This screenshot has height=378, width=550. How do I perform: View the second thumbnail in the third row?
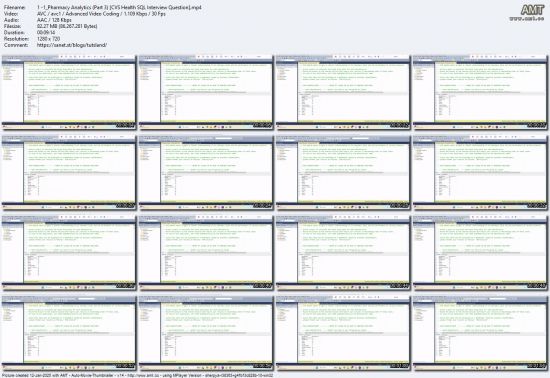point(206,252)
